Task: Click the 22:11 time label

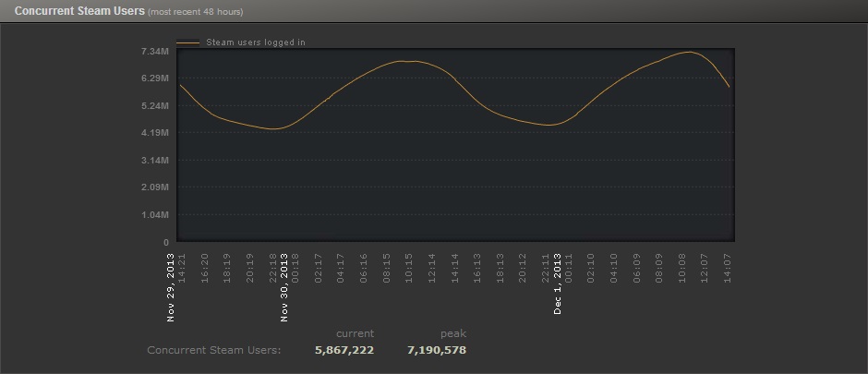Action: (x=546, y=269)
